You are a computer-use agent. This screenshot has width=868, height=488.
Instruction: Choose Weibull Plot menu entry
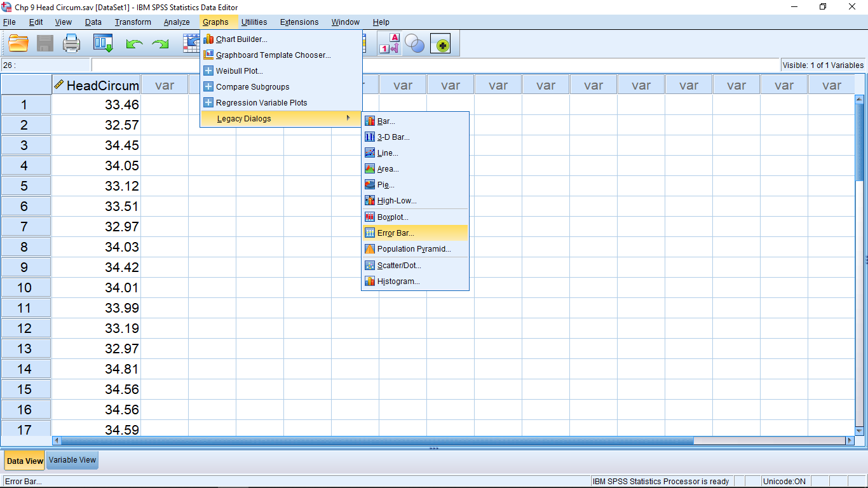coord(239,71)
